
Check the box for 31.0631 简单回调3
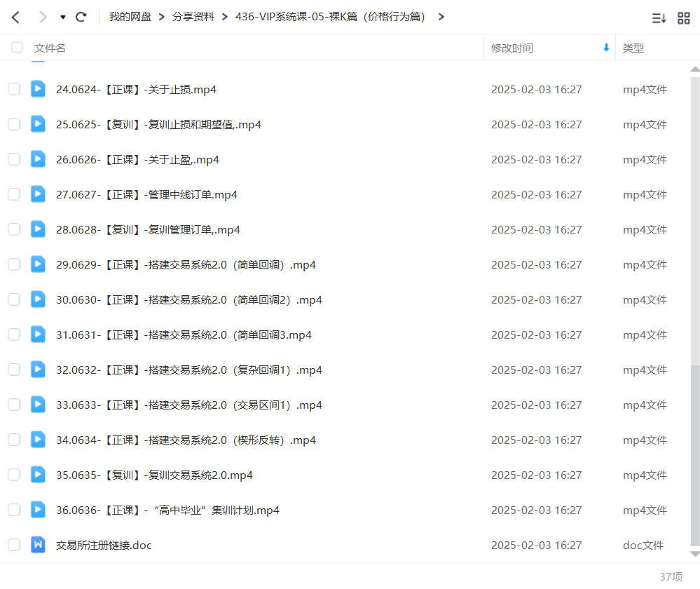(14, 334)
